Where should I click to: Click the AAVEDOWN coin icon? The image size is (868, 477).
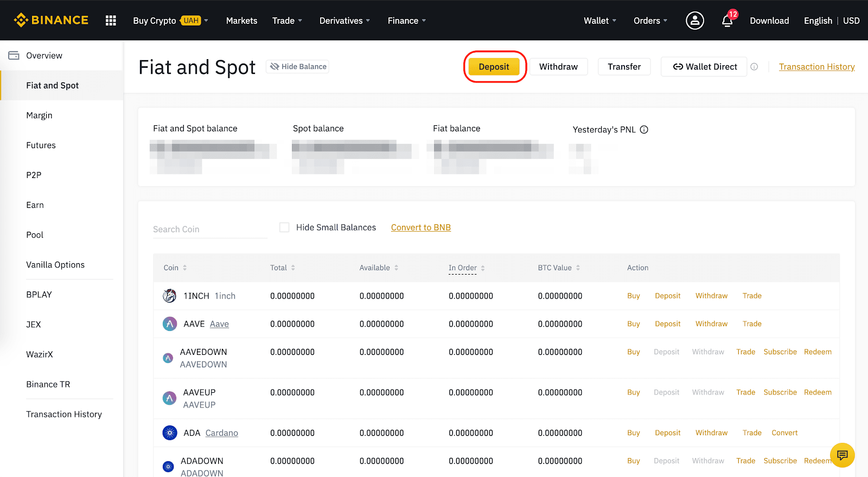coord(168,358)
